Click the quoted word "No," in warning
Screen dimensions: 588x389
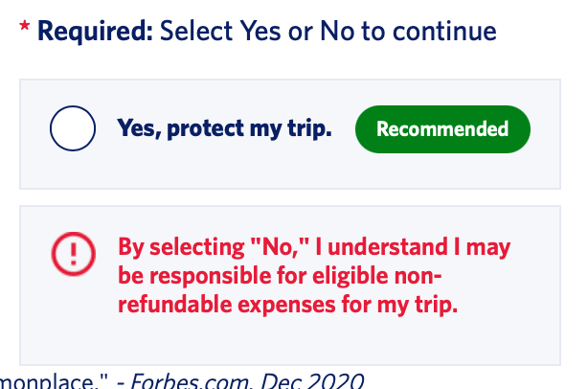pyautogui.click(x=280, y=247)
